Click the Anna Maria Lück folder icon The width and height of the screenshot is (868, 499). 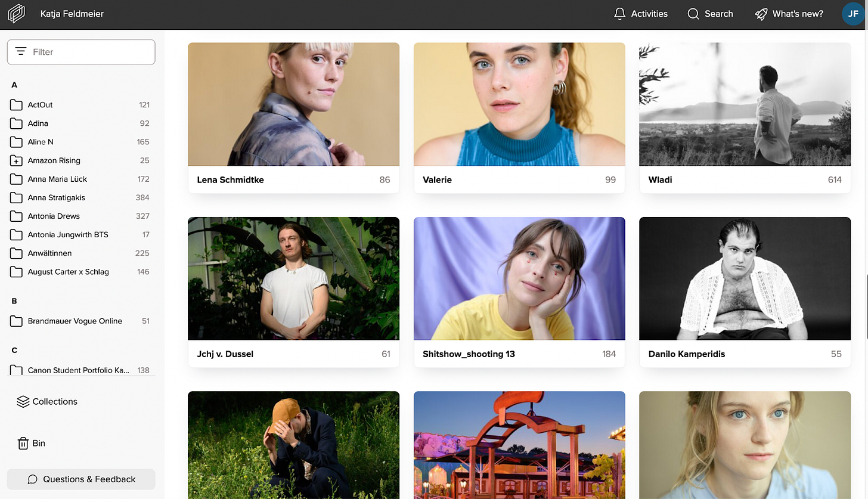click(x=16, y=179)
